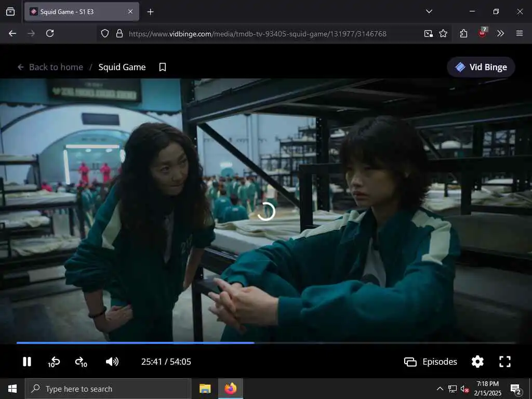
Task: Bookmark this page with star
Action: tap(443, 33)
